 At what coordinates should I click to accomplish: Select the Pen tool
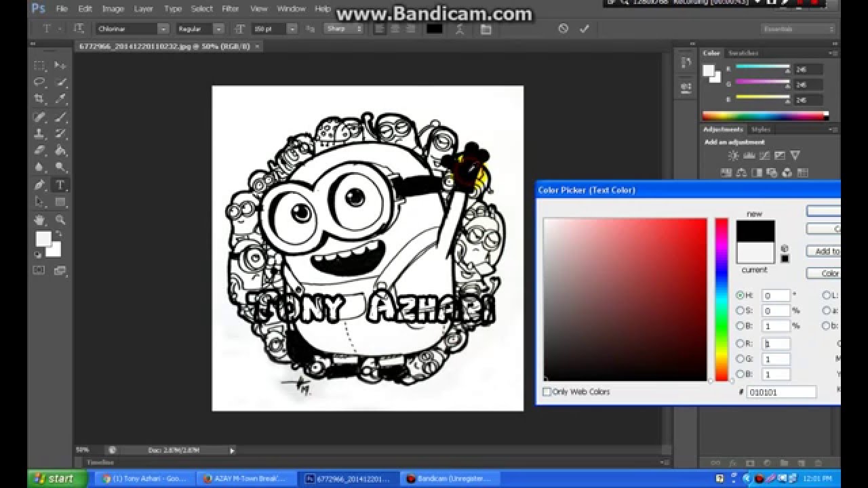point(39,185)
